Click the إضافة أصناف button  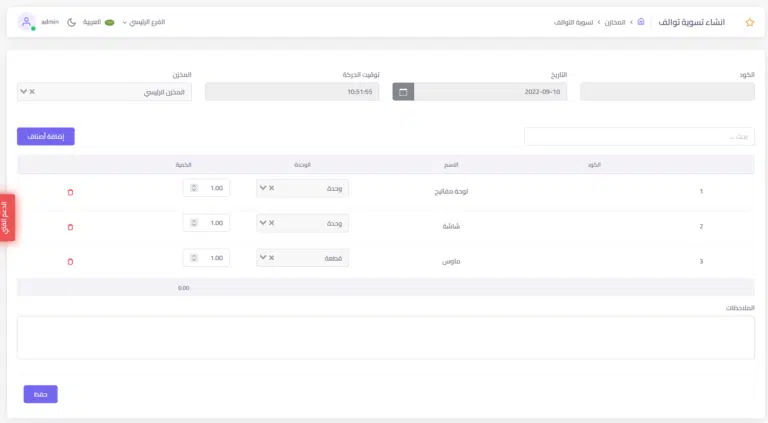(x=46, y=136)
